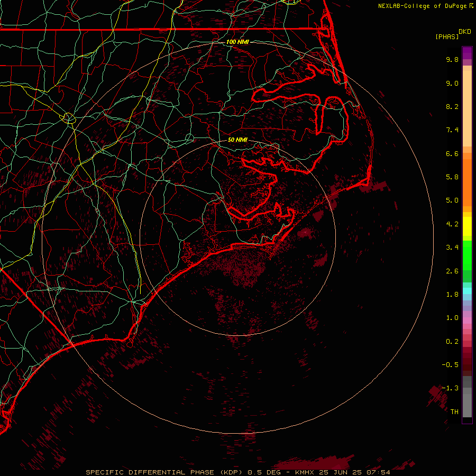Click the pink segment of the color bar
Screen dimensions: 476x476
[x=467, y=321]
